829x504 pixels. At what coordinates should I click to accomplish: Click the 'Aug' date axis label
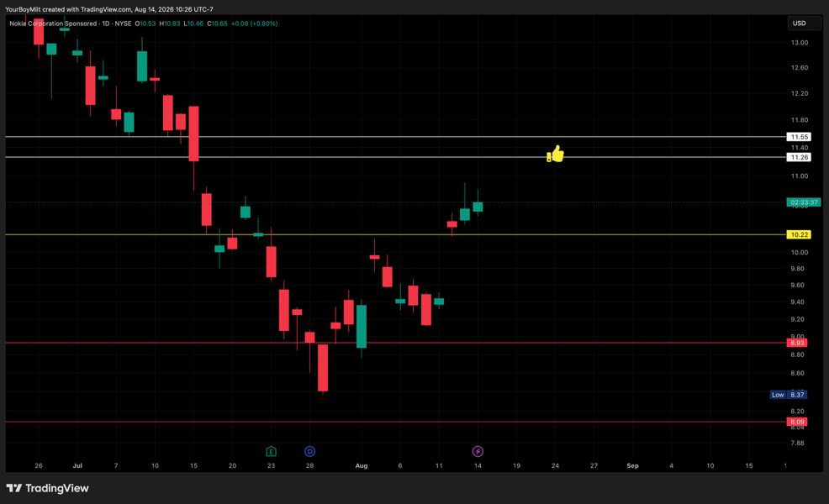(x=361, y=465)
